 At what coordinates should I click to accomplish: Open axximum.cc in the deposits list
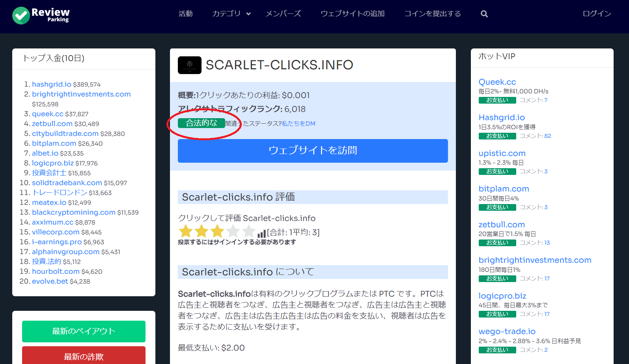coord(52,222)
